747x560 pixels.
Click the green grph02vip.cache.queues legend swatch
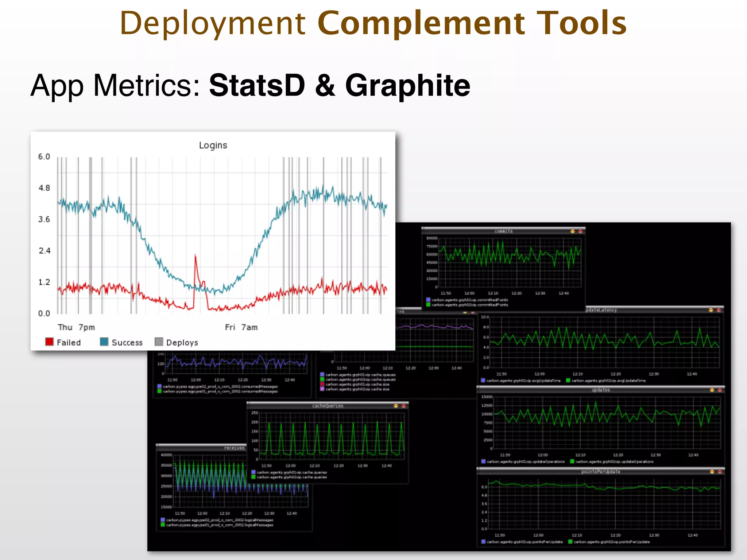click(x=322, y=380)
